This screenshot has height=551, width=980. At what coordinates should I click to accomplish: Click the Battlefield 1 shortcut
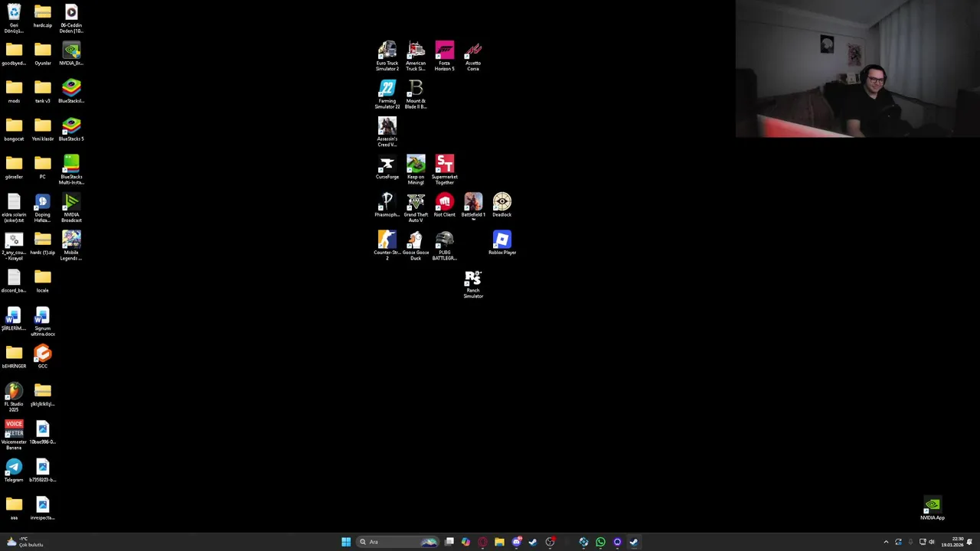tap(473, 205)
